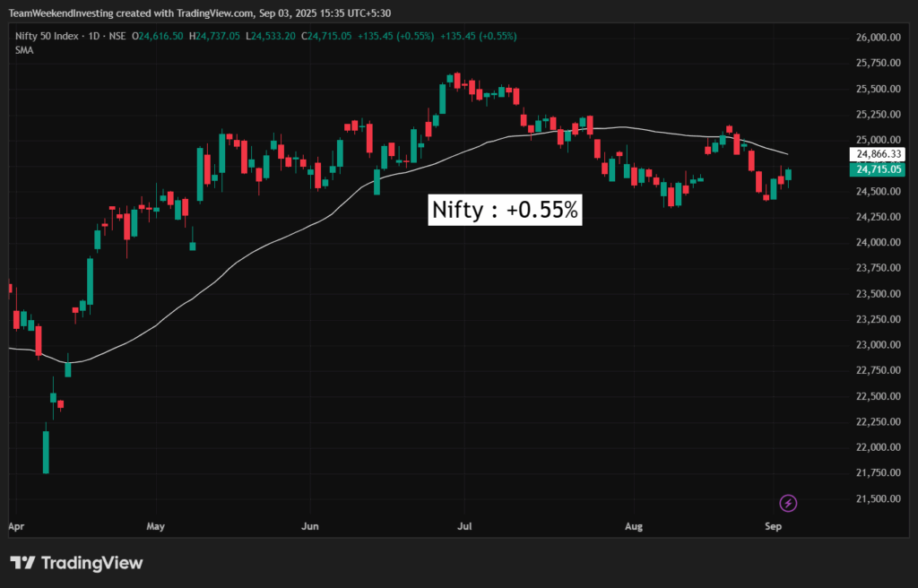
Task: Click the 23,500.00 price axis label
Action: [x=879, y=293]
